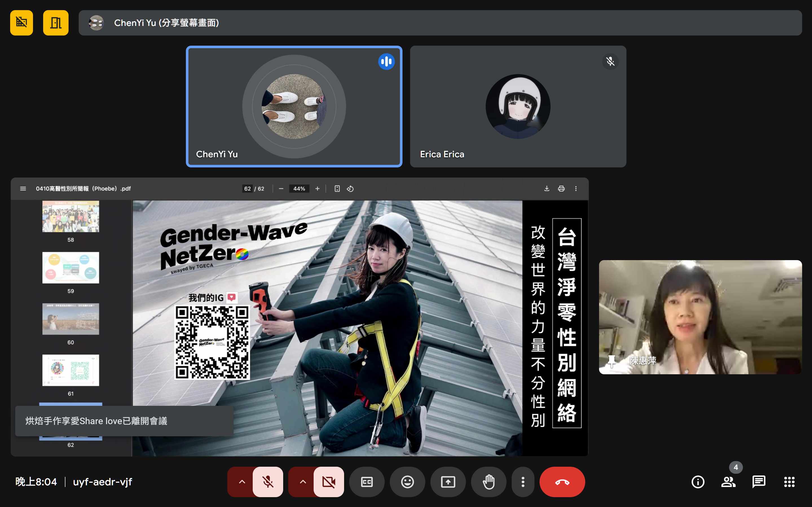Click the participant count badge 4
This screenshot has width=812, height=507.
coord(736,467)
